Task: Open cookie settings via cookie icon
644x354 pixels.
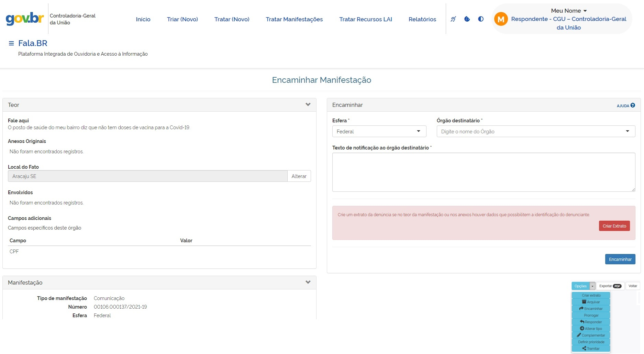Action: 467,19
